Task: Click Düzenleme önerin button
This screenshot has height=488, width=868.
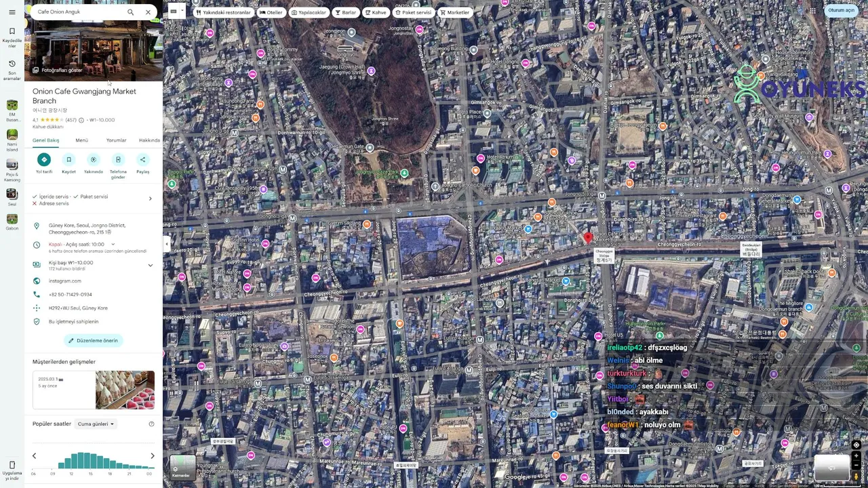Action: point(93,340)
